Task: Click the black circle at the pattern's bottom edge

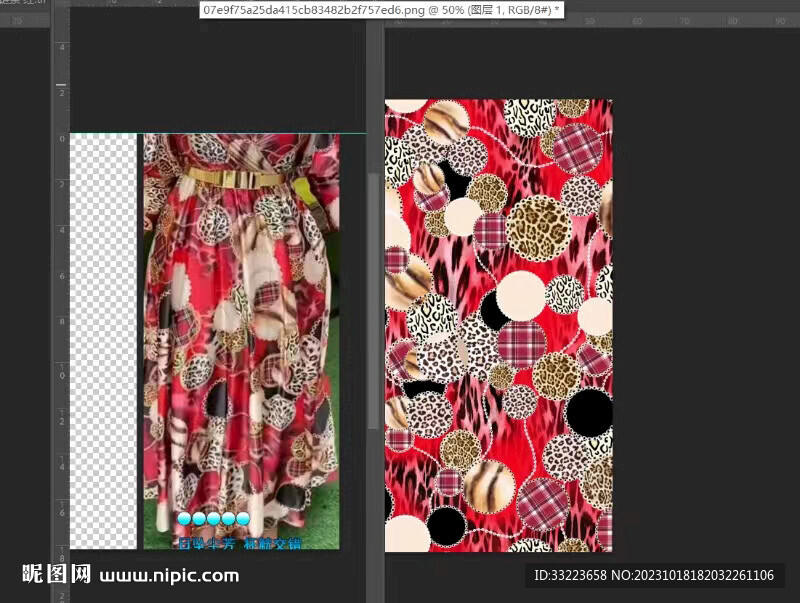Action: click(446, 526)
